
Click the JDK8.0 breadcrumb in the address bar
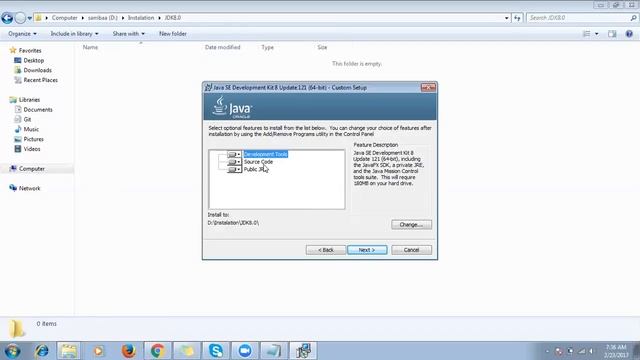click(x=173, y=18)
